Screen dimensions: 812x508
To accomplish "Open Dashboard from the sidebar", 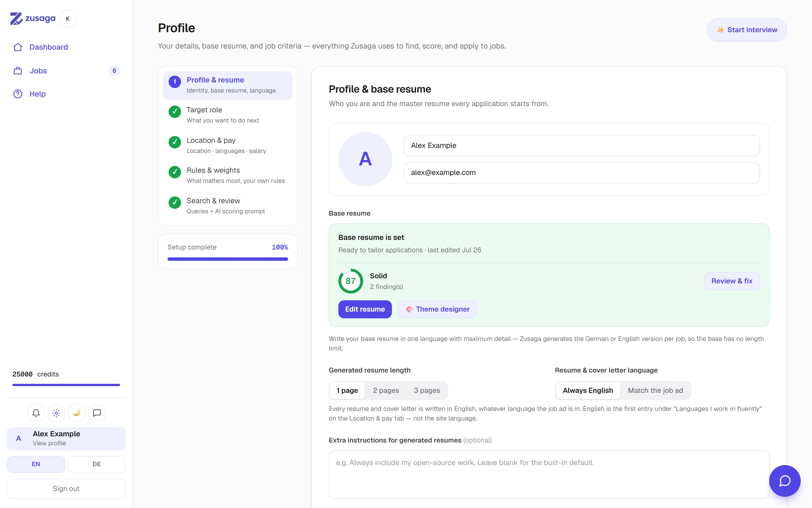I will tap(66, 47).
